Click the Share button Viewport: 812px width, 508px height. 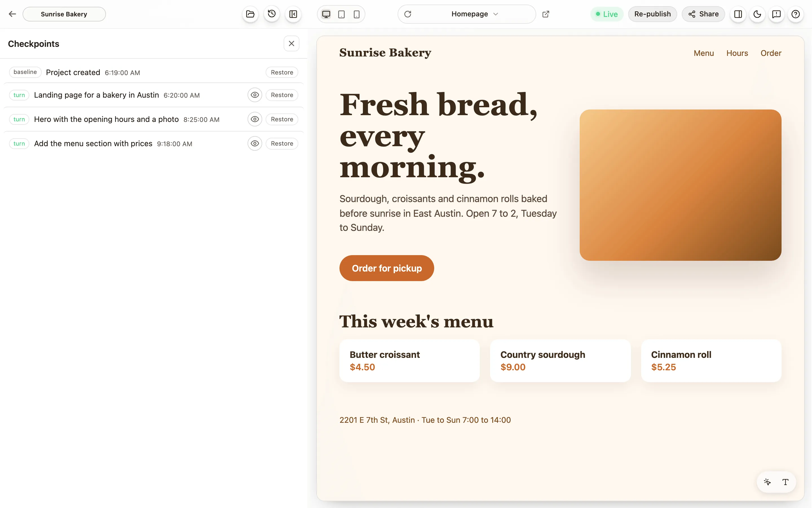[x=703, y=14]
